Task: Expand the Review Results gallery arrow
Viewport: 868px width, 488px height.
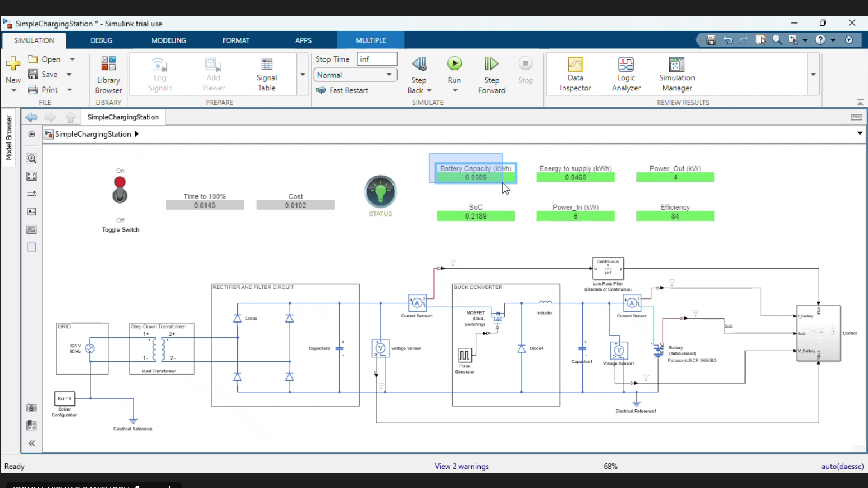Action: click(x=813, y=75)
